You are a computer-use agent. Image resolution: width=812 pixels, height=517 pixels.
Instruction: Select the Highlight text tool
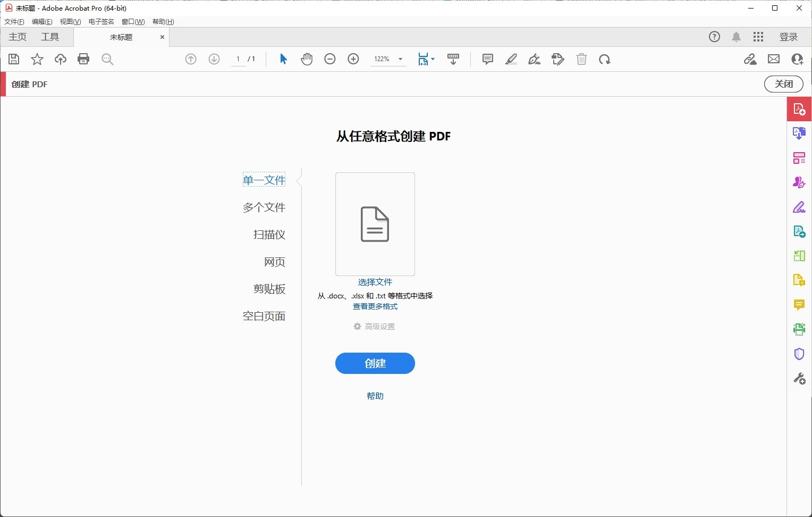[511, 59]
